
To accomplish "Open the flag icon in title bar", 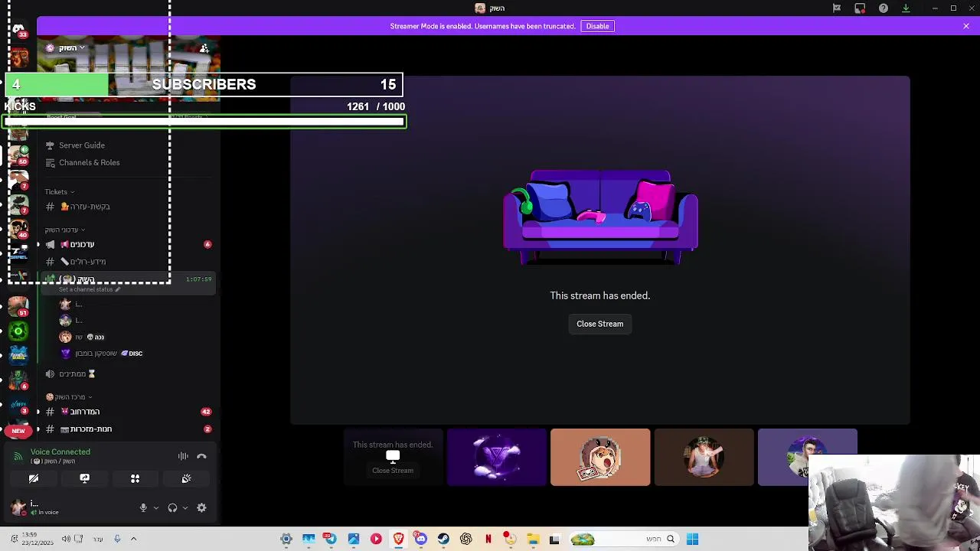I will tap(837, 8).
